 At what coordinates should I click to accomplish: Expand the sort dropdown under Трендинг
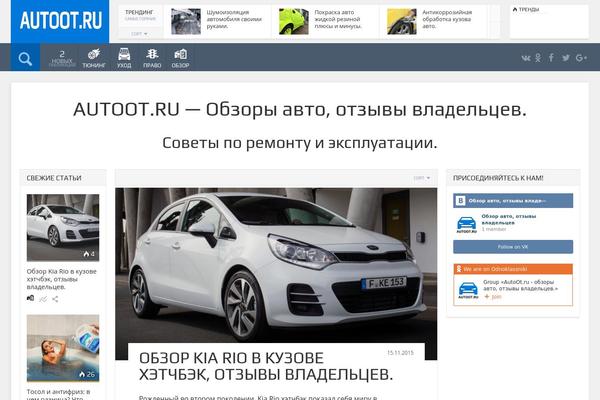[139, 34]
